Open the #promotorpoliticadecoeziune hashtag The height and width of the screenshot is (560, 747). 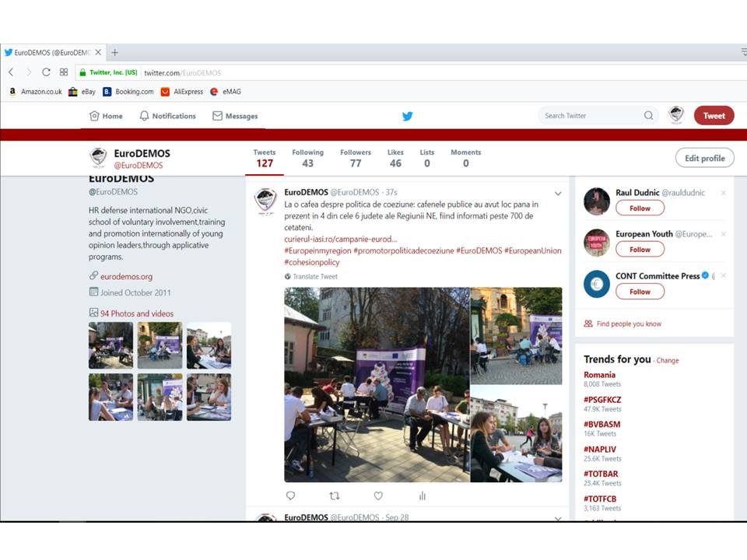click(404, 250)
